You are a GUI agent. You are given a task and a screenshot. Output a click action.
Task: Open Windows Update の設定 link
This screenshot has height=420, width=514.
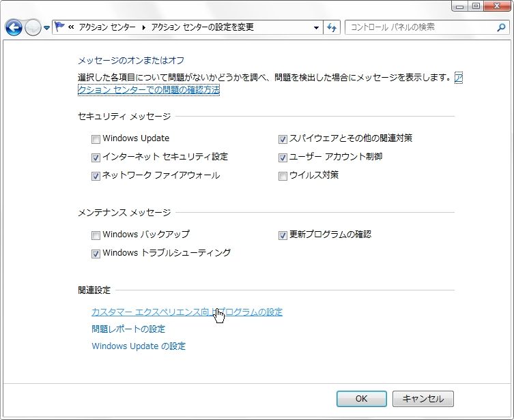click(139, 346)
